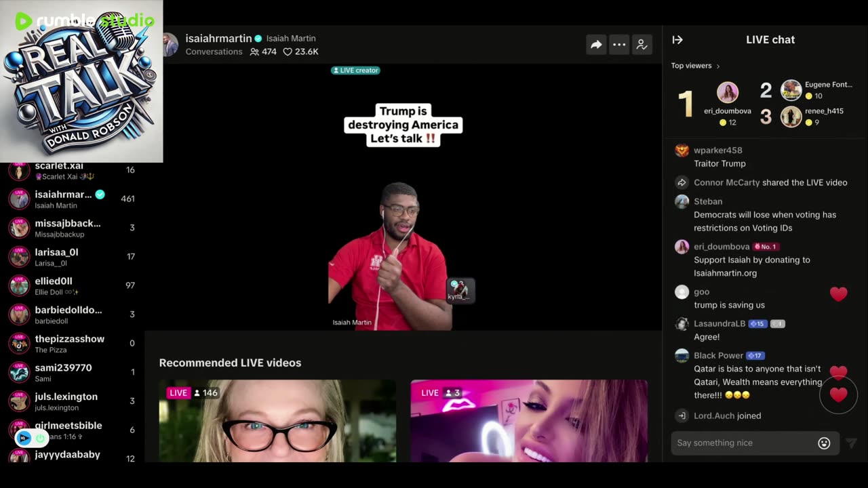Click the share arrow icon
This screenshot has width=868, height=488.
point(596,45)
